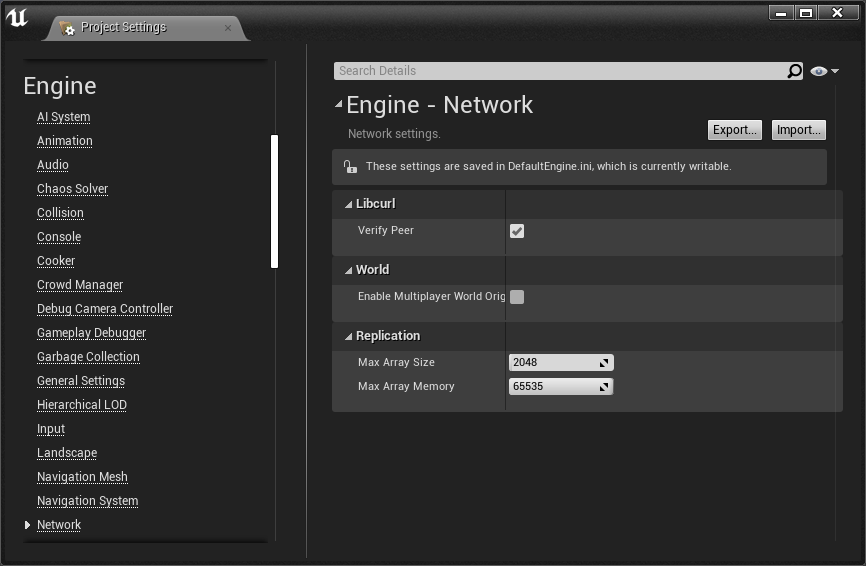This screenshot has height=566, width=866.
Task: Click the Enable Multiplayer World Origin label
Action: coord(431,296)
